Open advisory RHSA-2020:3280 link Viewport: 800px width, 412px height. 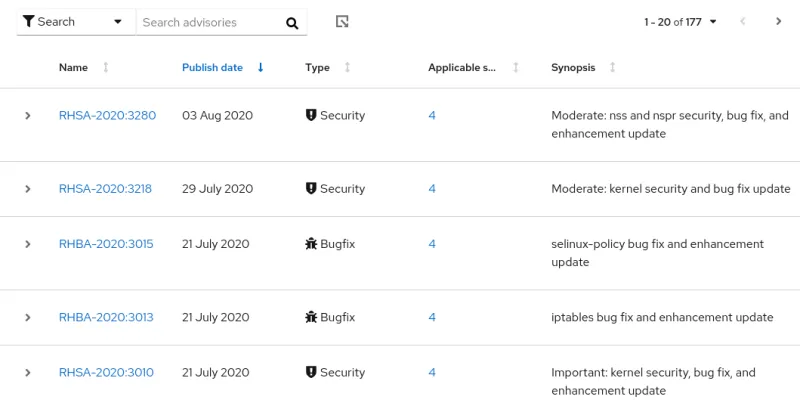[x=107, y=116]
